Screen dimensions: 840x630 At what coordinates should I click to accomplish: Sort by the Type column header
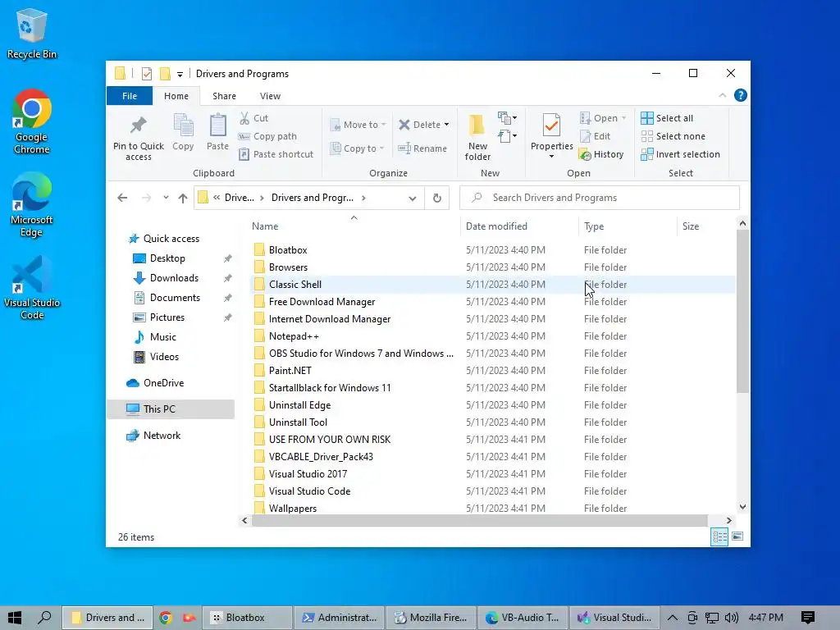pos(628,226)
